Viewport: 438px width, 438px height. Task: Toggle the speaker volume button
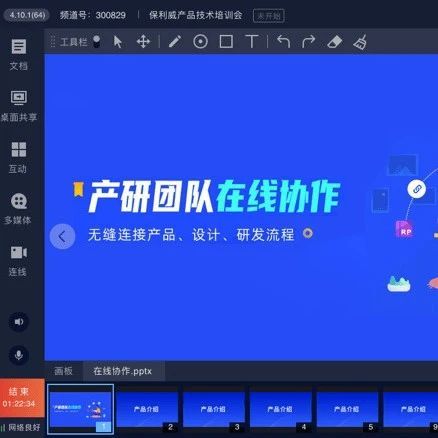(x=19, y=322)
